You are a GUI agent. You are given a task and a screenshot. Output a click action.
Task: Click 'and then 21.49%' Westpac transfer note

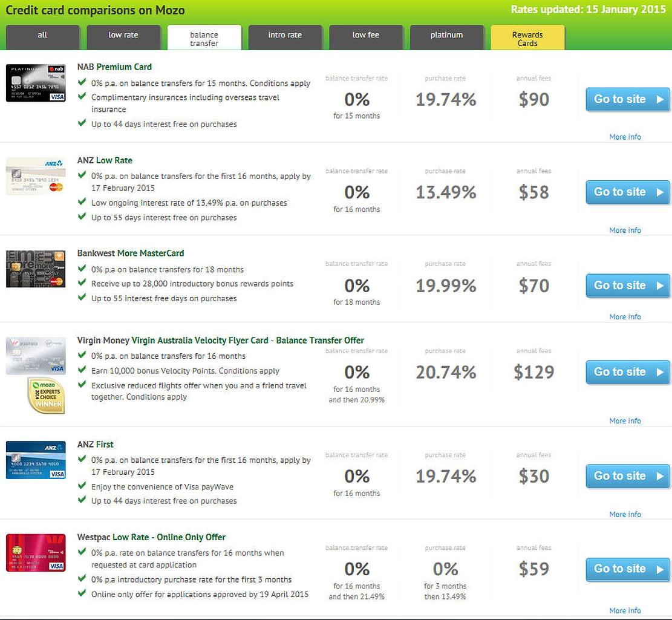coord(357,596)
